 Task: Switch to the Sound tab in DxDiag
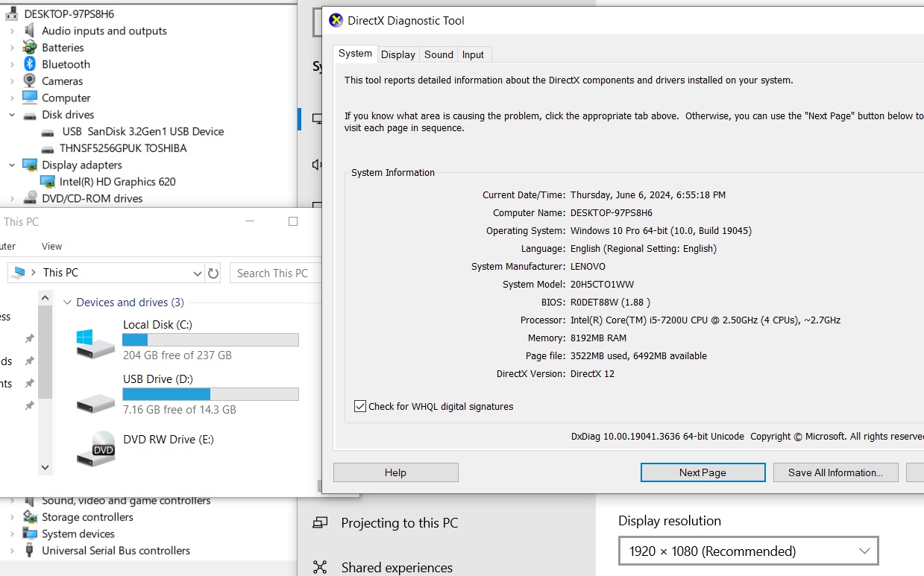(x=439, y=54)
